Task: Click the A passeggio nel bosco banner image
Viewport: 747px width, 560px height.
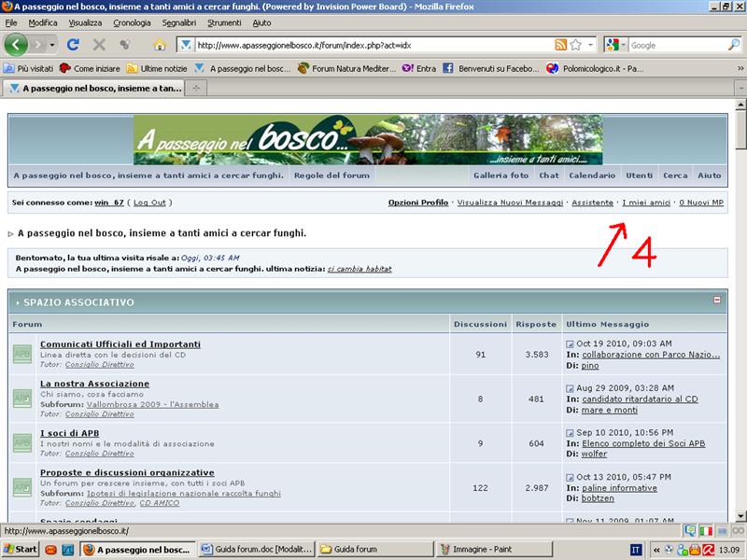Action: click(x=368, y=139)
